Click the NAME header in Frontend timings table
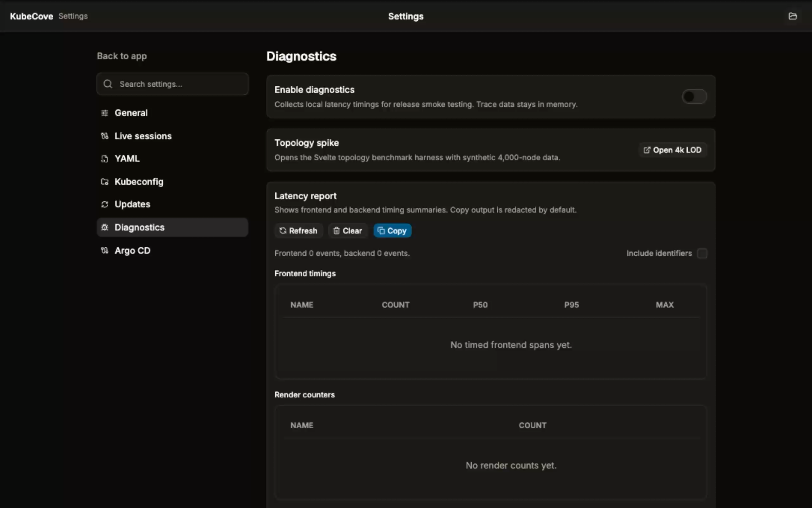 (302, 305)
